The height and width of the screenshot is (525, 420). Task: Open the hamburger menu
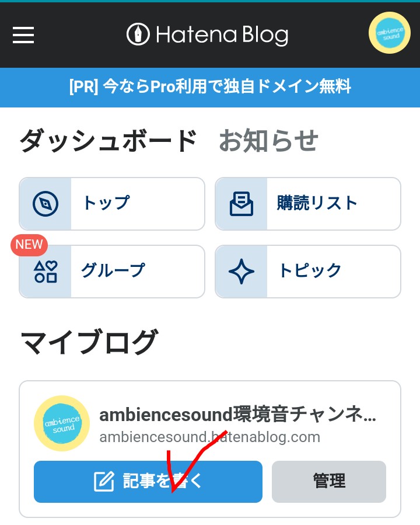coord(23,35)
